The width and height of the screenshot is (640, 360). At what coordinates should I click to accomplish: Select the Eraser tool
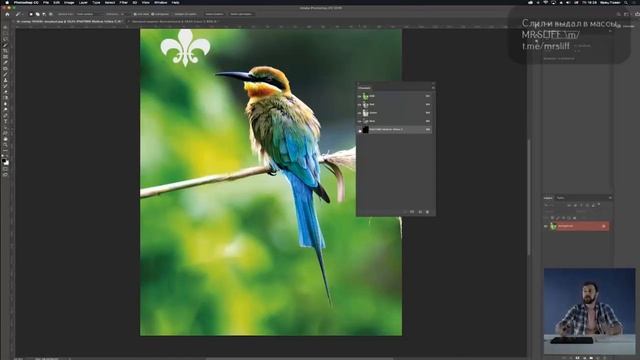(x=5, y=92)
